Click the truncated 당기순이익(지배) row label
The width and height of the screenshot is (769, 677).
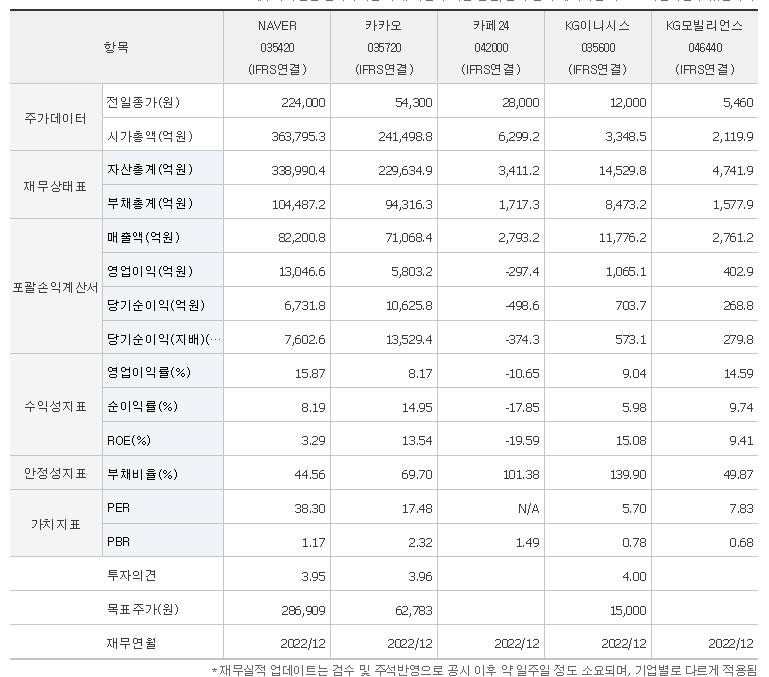tap(164, 338)
